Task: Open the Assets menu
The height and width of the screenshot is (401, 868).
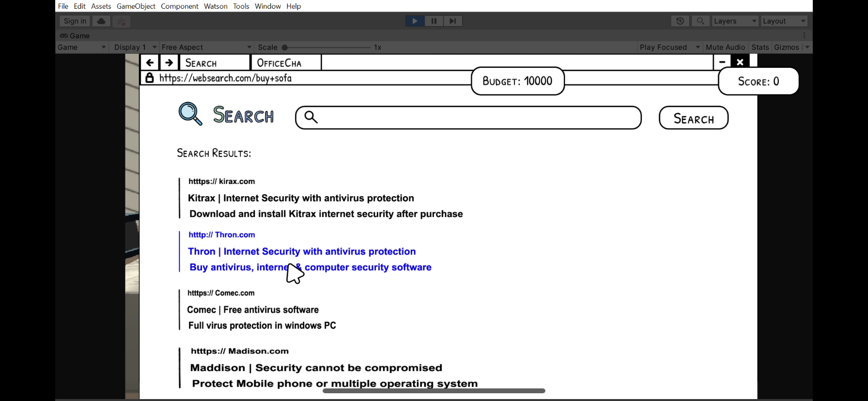Action: pyautogui.click(x=101, y=6)
